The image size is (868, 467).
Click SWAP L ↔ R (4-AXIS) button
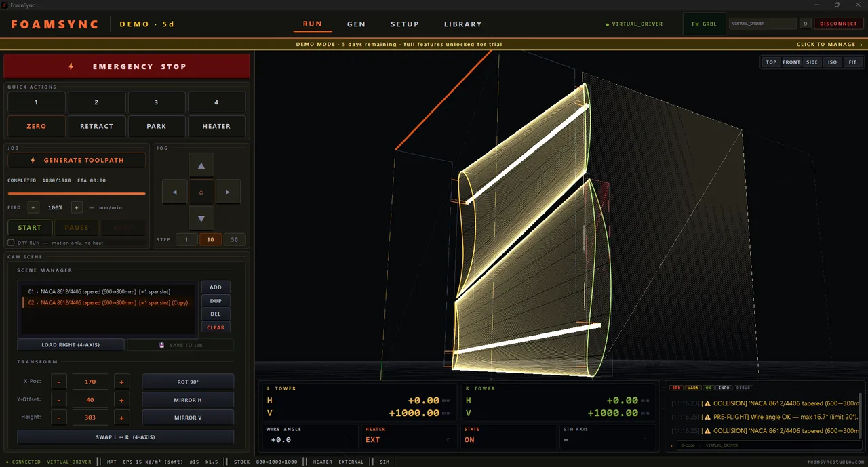click(125, 437)
